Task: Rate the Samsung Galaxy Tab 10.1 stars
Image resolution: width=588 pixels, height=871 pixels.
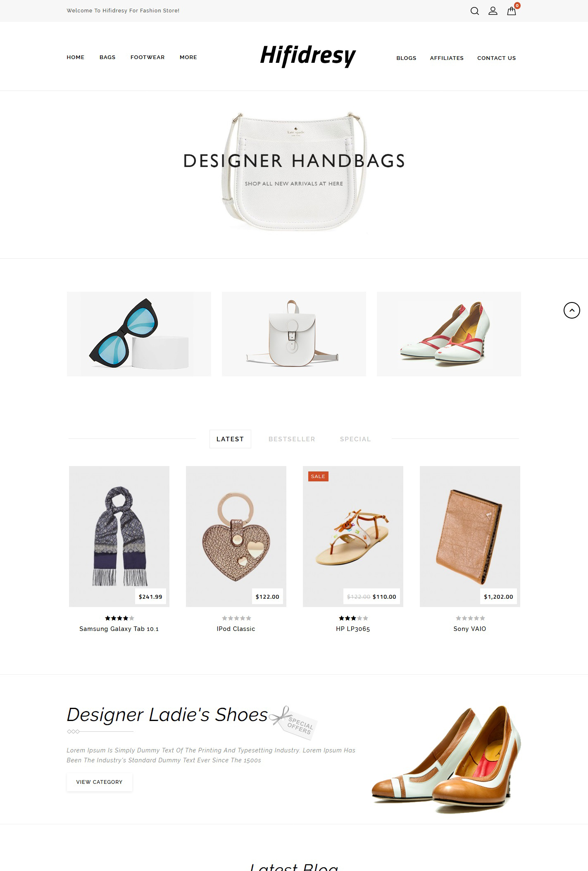Action: pos(119,618)
